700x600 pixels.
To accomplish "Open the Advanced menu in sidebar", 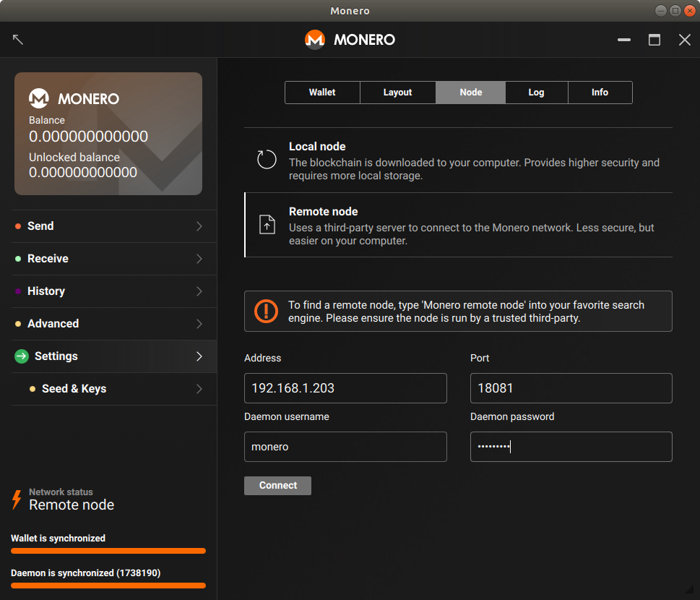I will 114,324.
